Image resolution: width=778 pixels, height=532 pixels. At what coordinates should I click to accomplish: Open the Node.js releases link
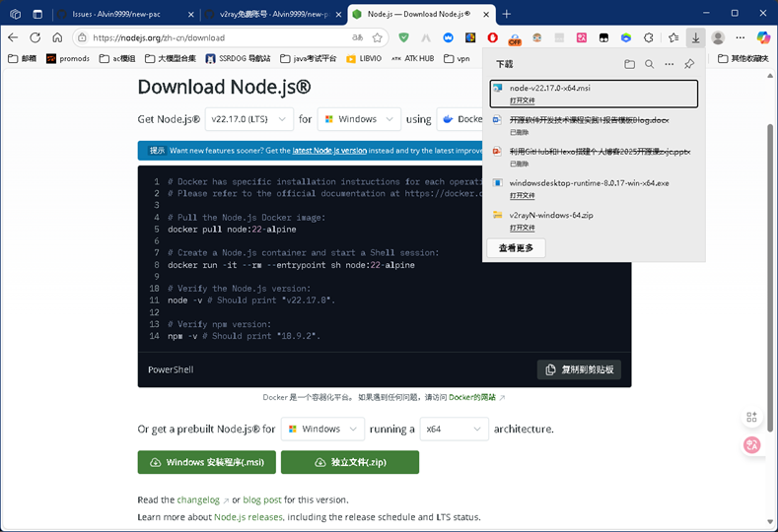point(248,517)
